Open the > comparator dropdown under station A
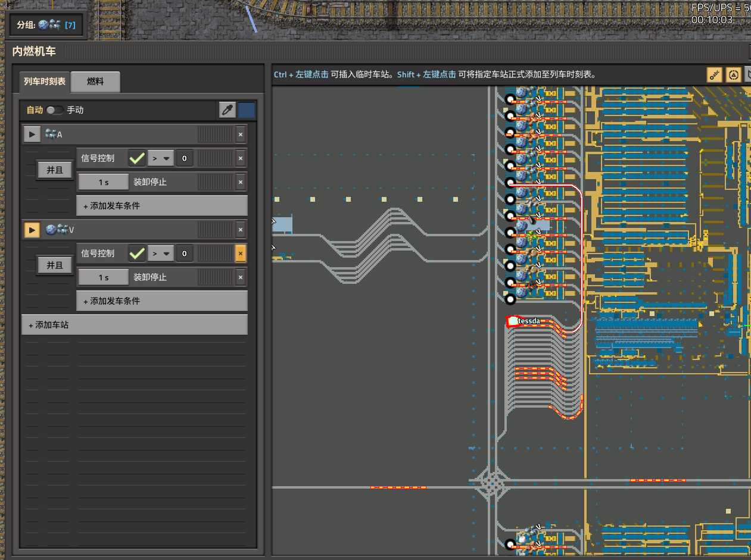 click(160, 158)
